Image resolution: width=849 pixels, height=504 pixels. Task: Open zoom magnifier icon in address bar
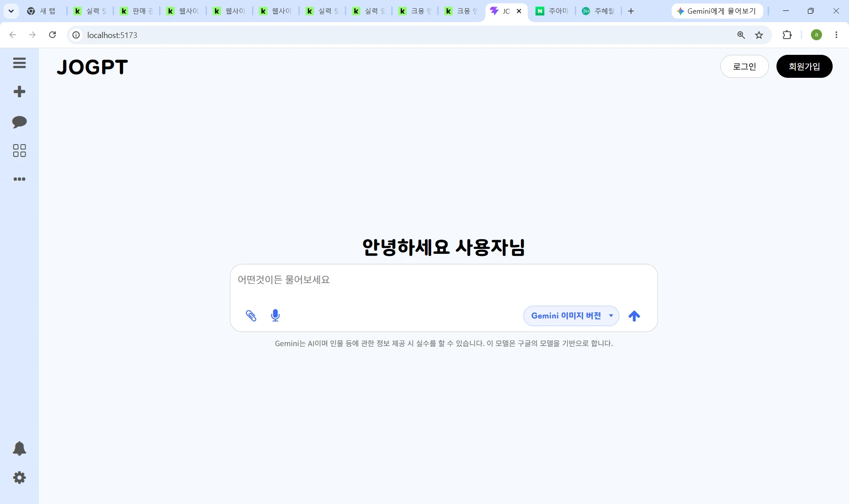pyautogui.click(x=742, y=35)
